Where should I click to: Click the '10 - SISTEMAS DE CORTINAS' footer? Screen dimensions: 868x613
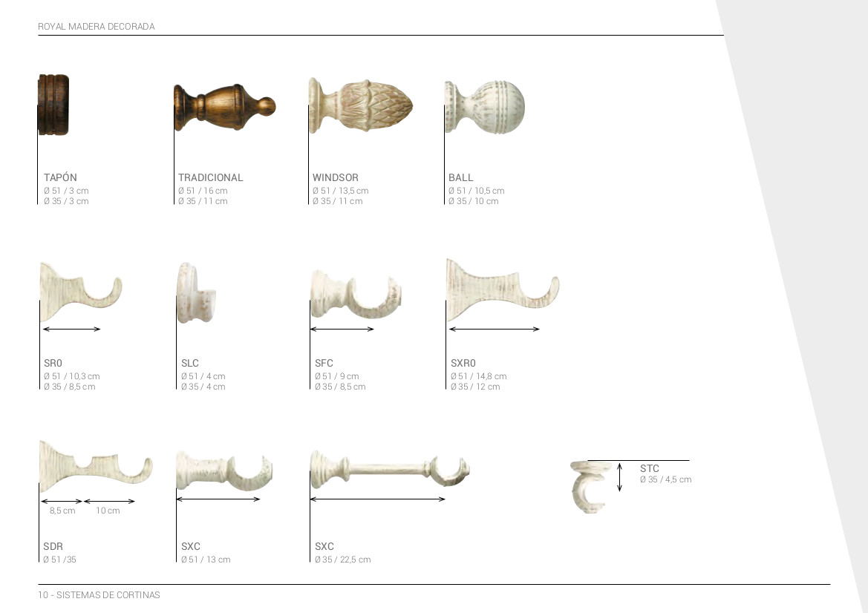click(x=99, y=595)
